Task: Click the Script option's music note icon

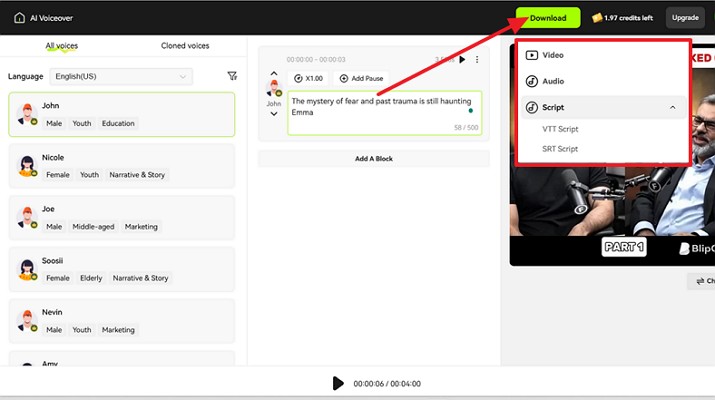Action: pos(532,108)
